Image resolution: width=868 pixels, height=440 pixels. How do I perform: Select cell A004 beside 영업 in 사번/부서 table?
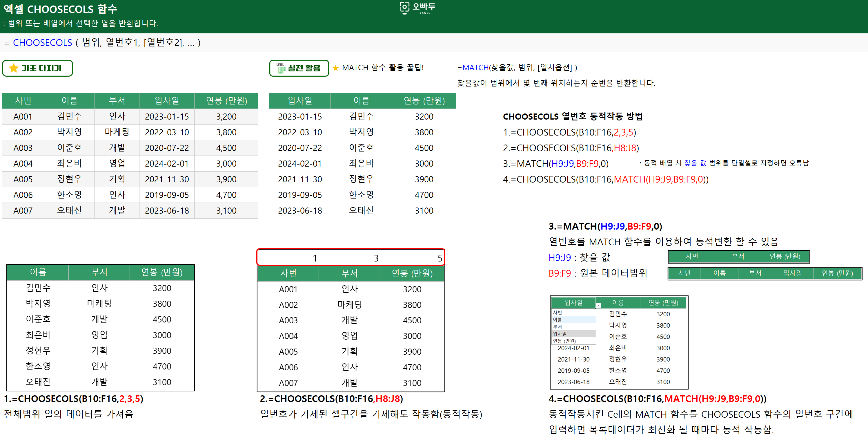coord(288,336)
